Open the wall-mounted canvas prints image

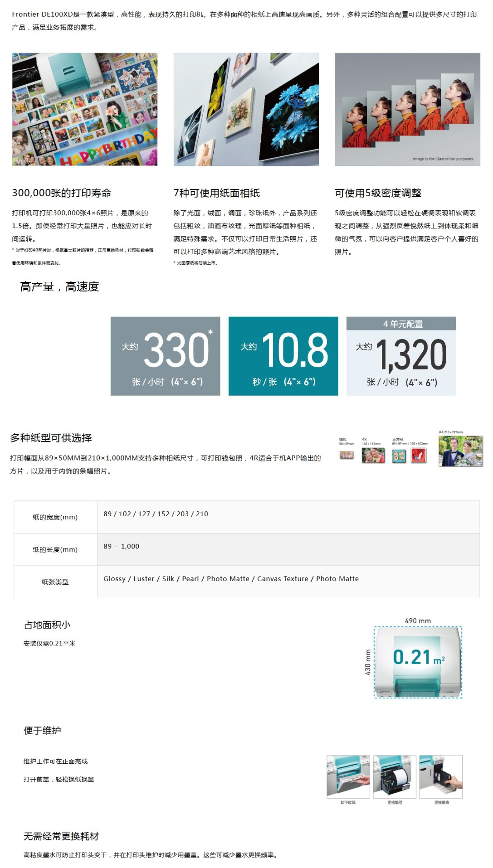pyautogui.click(x=246, y=109)
